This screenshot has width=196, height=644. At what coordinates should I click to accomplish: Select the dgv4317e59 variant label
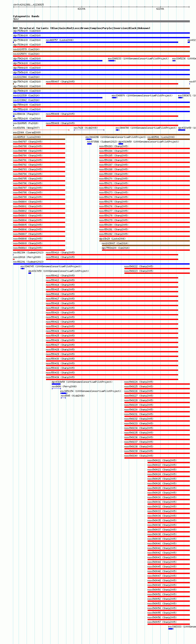coord(59,271)
